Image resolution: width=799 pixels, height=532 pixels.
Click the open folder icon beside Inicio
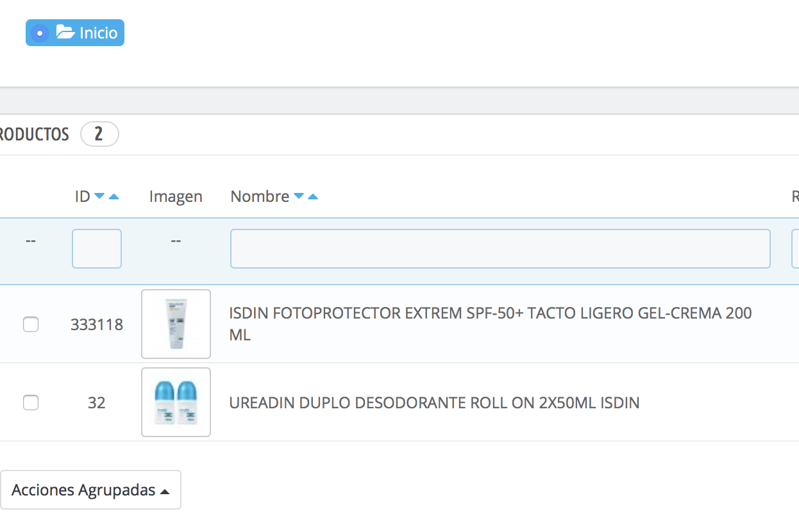point(65,32)
